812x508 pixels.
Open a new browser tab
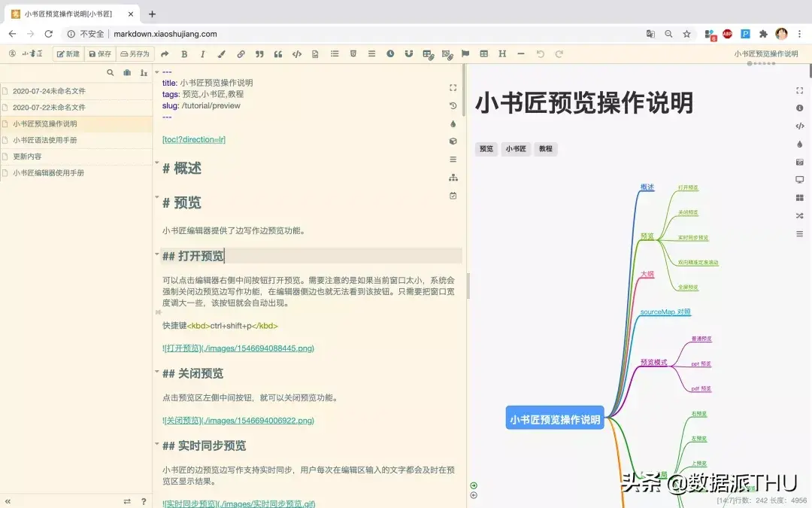[152, 14]
